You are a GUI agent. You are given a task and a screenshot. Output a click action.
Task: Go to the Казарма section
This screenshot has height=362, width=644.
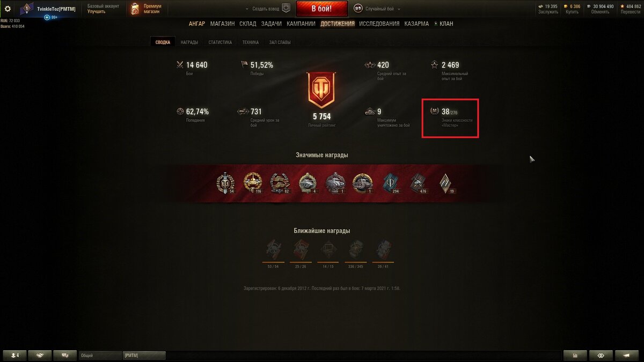coord(416,24)
